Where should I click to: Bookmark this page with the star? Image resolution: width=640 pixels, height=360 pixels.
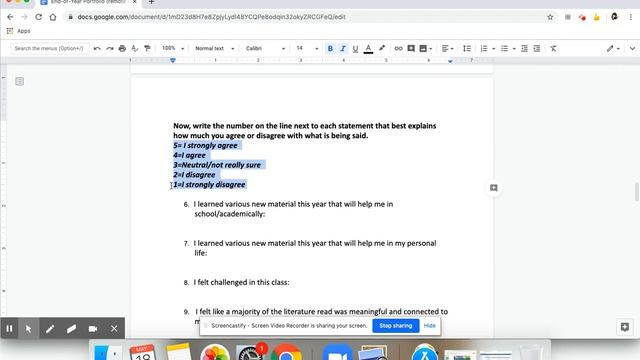550,17
